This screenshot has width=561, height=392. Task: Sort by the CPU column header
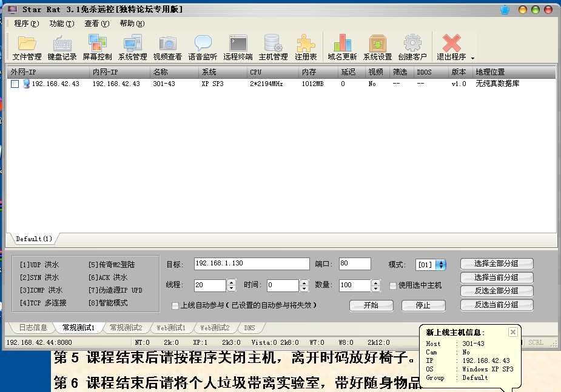(x=272, y=72)
